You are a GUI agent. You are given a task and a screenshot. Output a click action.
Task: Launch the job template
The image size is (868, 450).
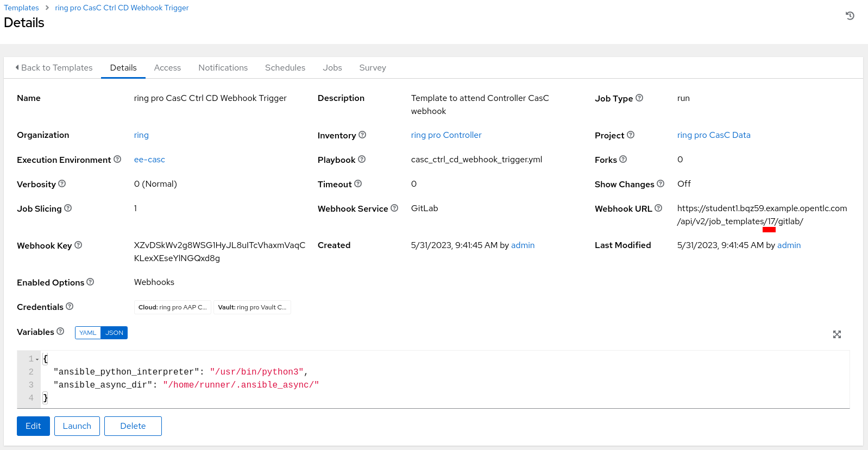tap(77, 426)
